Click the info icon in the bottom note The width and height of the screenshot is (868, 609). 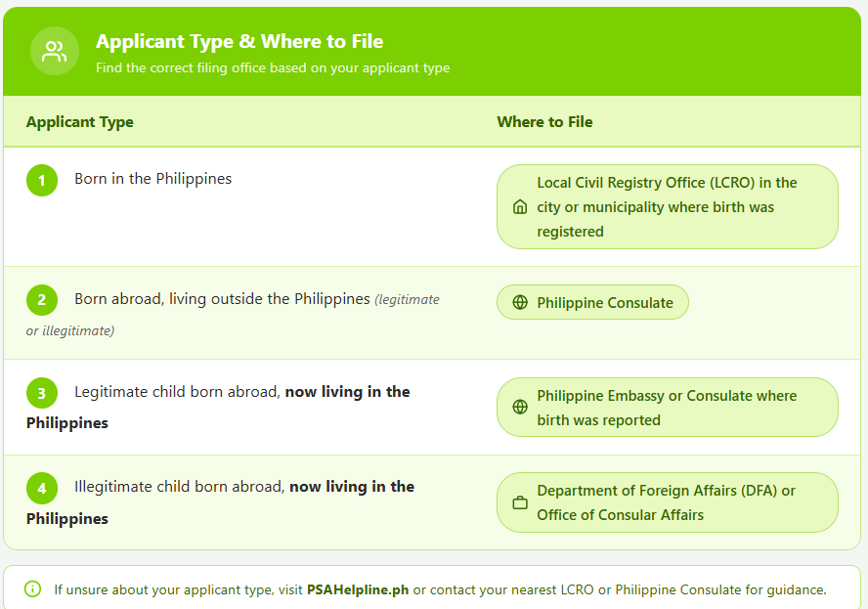click(x=32, y=589)
